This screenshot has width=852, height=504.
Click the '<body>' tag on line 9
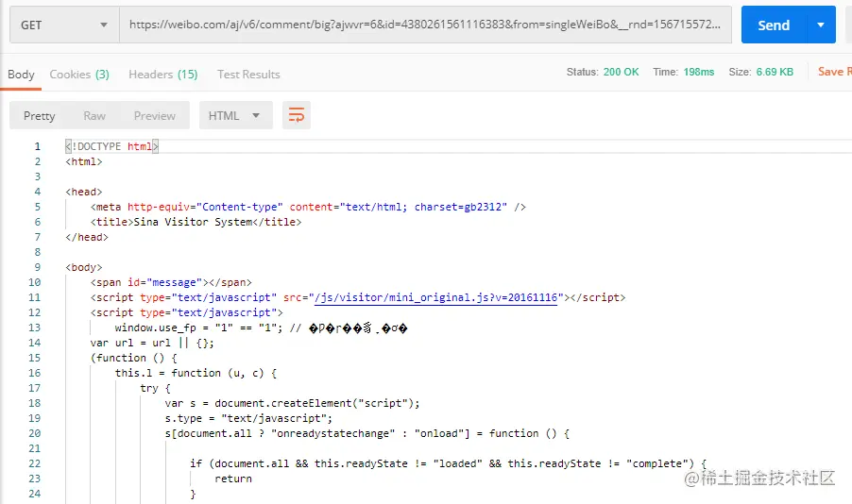84,267
